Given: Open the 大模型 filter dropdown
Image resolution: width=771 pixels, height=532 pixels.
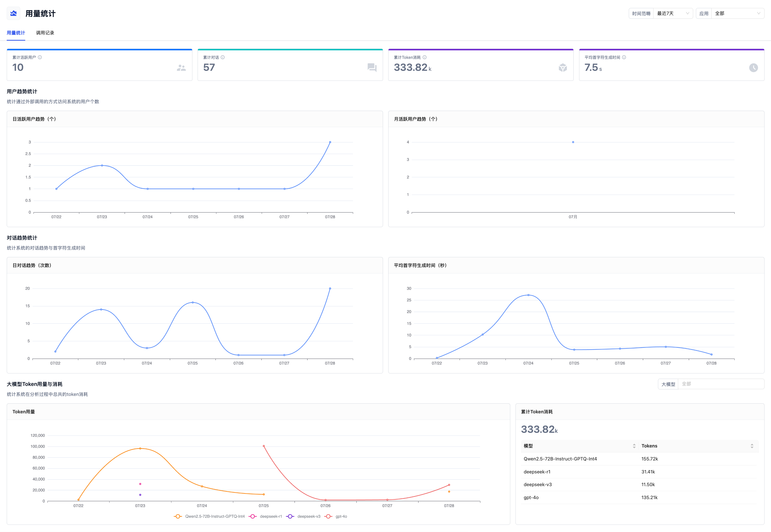Looking at the screenshot, I should pos(721,384).
